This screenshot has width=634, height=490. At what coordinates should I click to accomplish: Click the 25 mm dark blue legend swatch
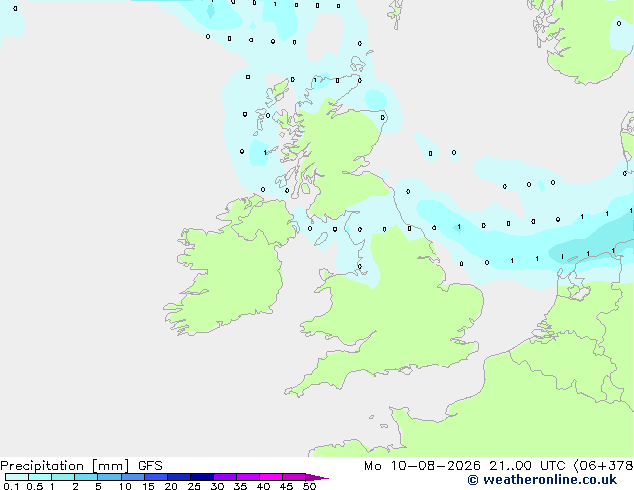coord(201,477)
